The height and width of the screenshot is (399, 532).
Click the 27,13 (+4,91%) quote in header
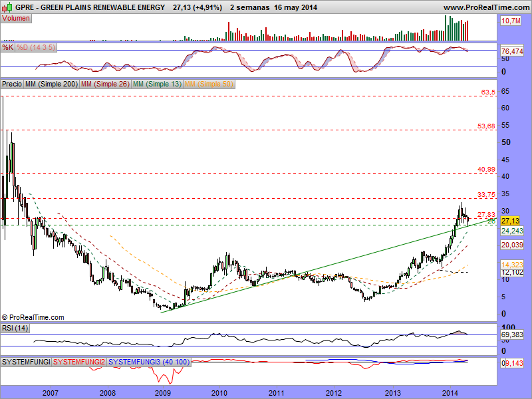198,7
